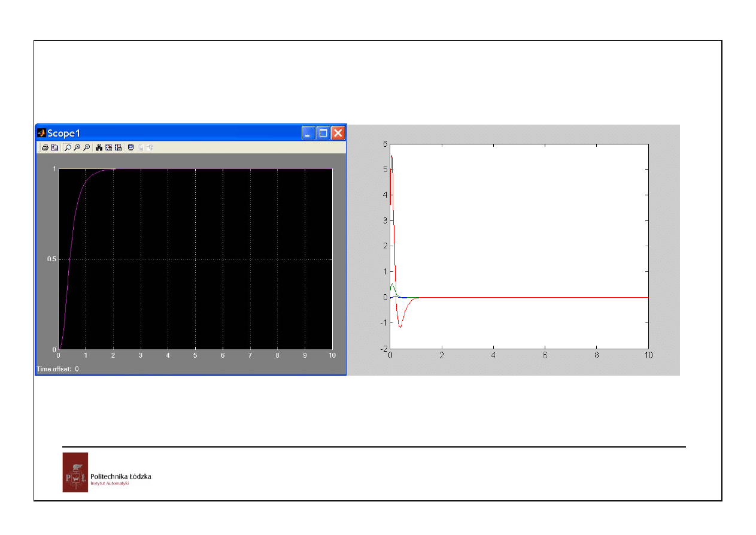Click the greyed-out lock axes selection icon
756x535 pixels.
[x=140, y=147]
